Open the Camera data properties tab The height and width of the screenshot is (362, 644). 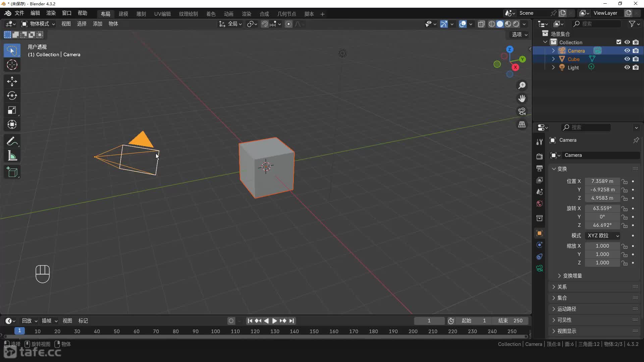(539, 268)
